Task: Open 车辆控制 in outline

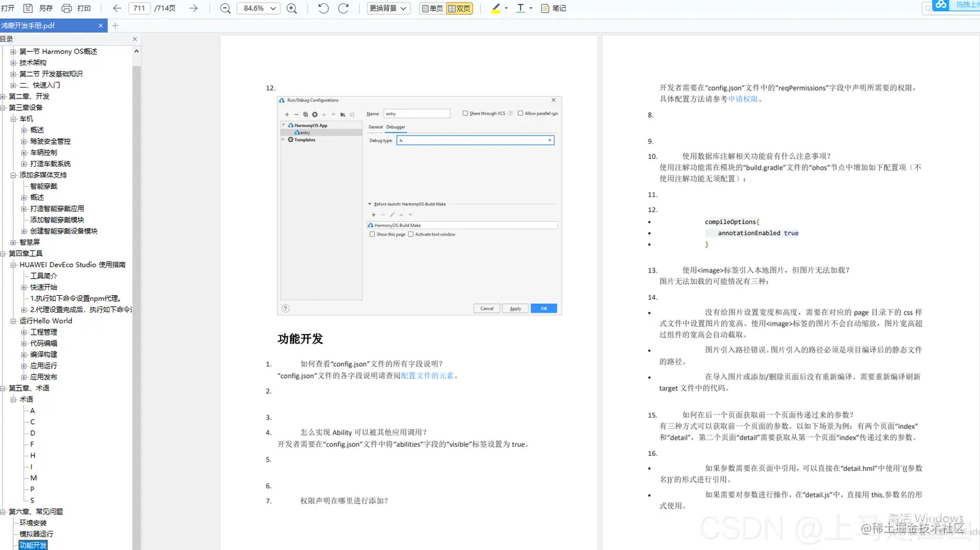Action: 43,152
